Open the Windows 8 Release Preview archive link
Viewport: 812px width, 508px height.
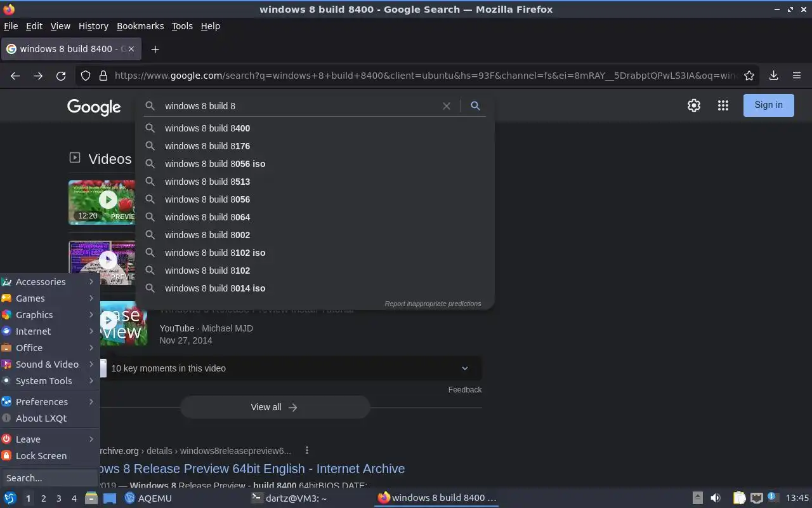click(252, 469)
